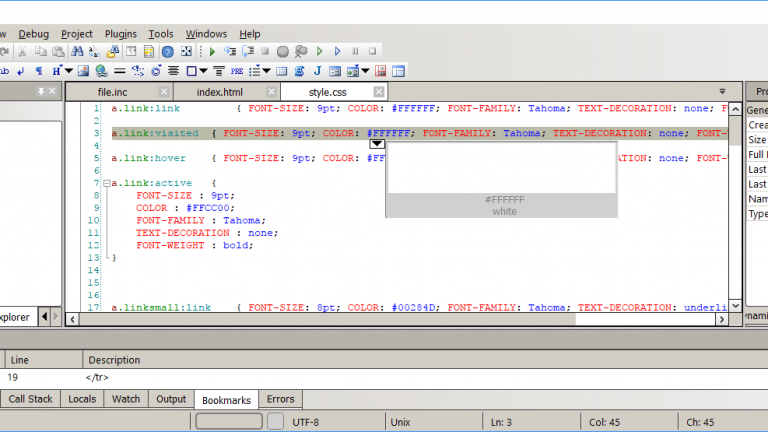The height and width of the screenshot is (432, 768).
Task: Open the Plugins menu
Action: click(x=120, y=33)
